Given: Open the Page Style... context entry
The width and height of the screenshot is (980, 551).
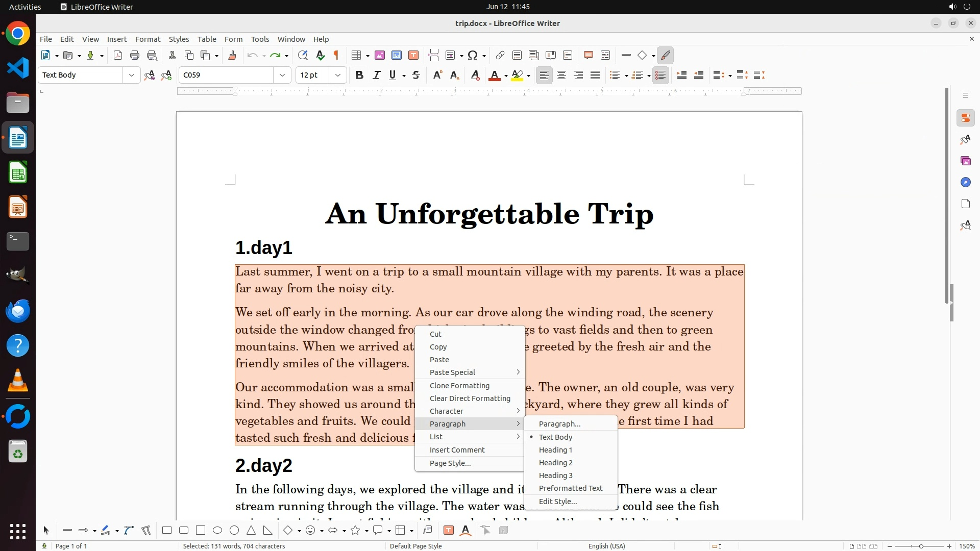Looking at the screenshot, I should pos(450,463).
